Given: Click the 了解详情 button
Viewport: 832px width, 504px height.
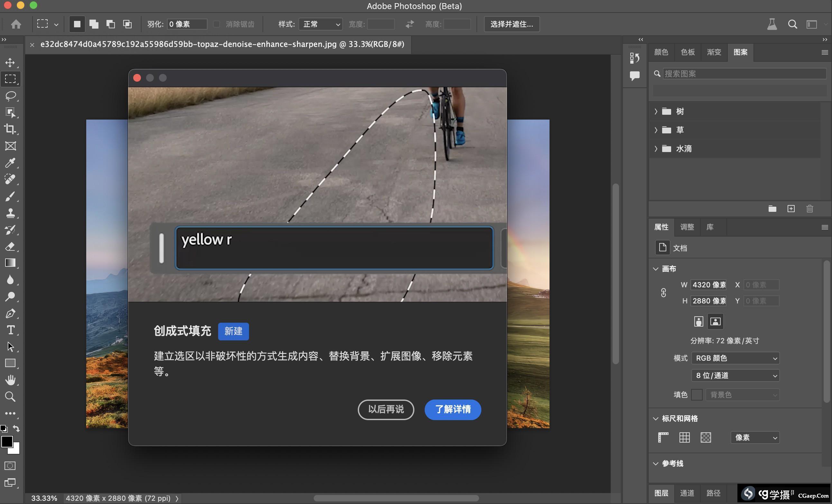Looking at the screenshot, I should 452,410.
